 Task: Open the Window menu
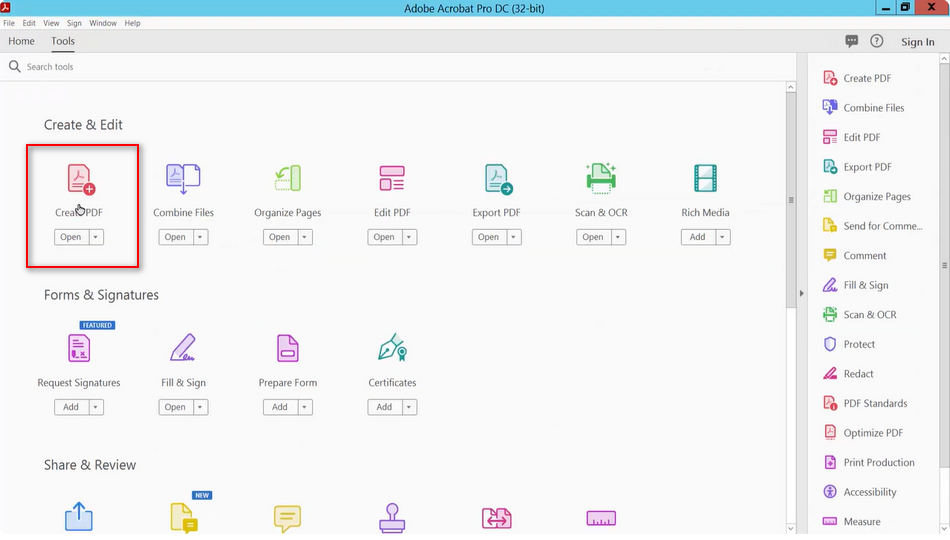[103, 23]
